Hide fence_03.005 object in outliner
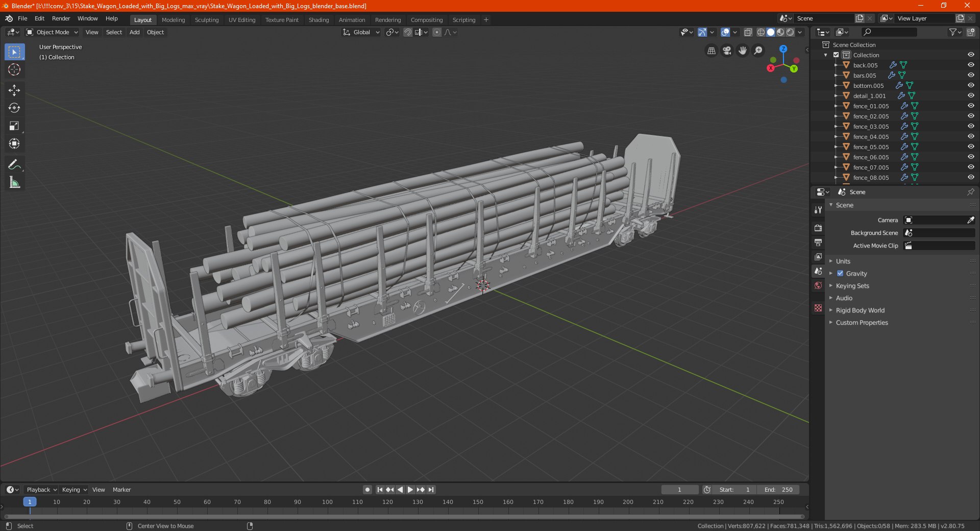Viewport: 980px width, 531px height. [971, 126]
